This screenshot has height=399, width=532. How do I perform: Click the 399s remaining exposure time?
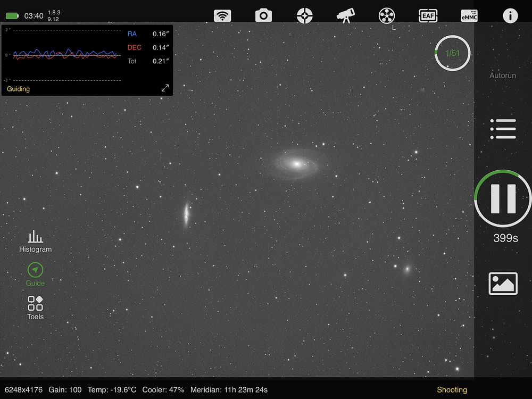pos(505,238)
